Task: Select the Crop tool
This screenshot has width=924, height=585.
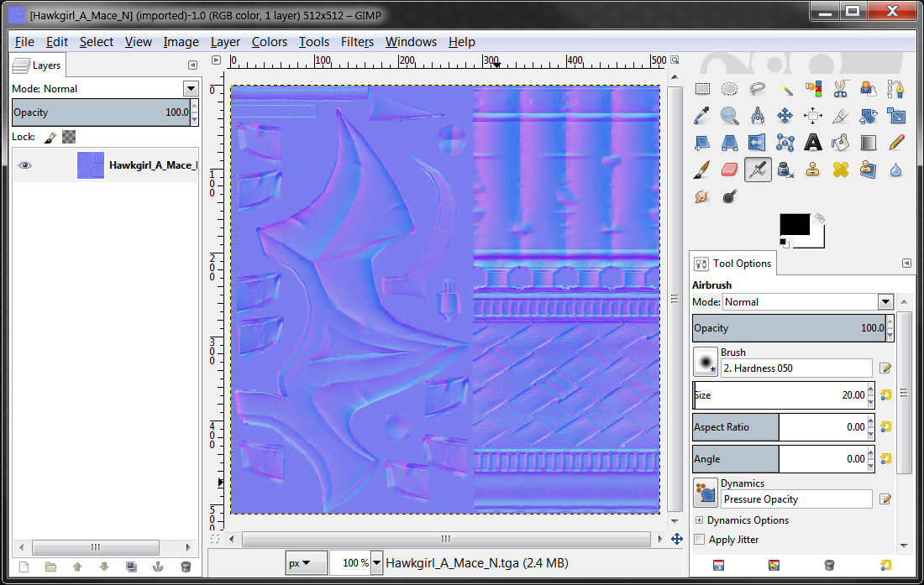Action: click(x=841, y=116)
